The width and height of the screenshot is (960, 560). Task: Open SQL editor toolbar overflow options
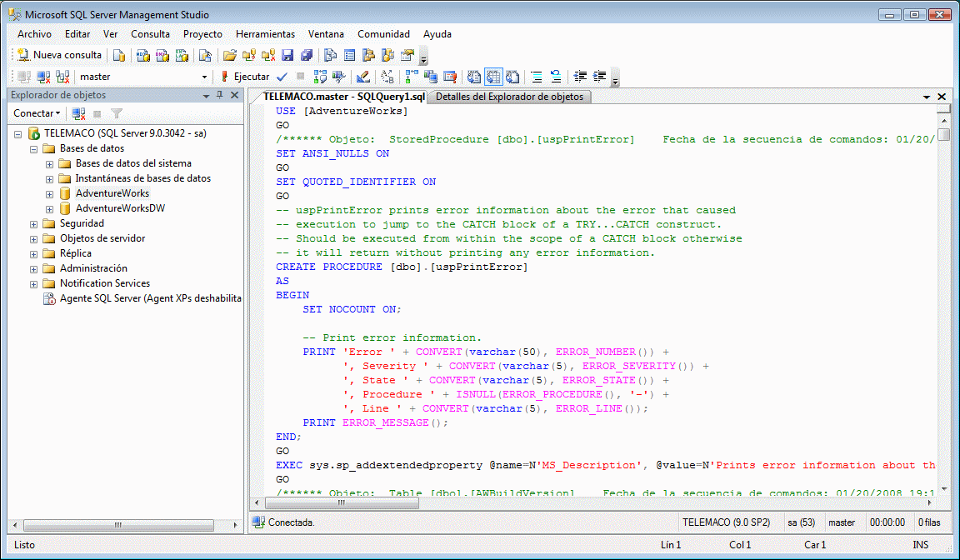tap(615, 77)
